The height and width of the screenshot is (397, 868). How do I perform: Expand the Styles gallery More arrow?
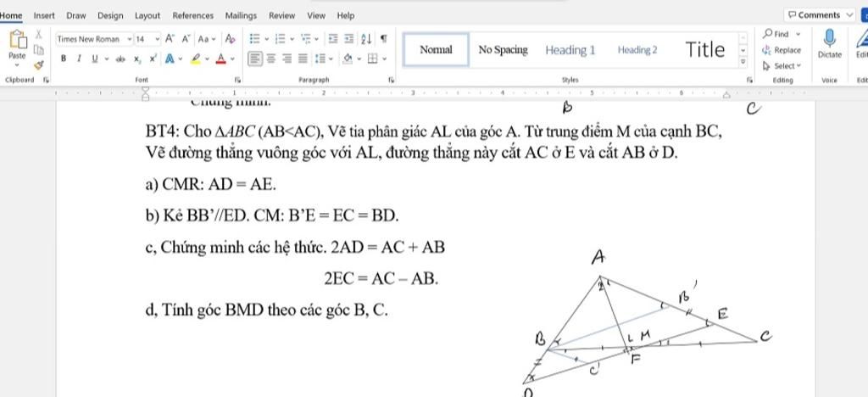click(x=743, y=62)
